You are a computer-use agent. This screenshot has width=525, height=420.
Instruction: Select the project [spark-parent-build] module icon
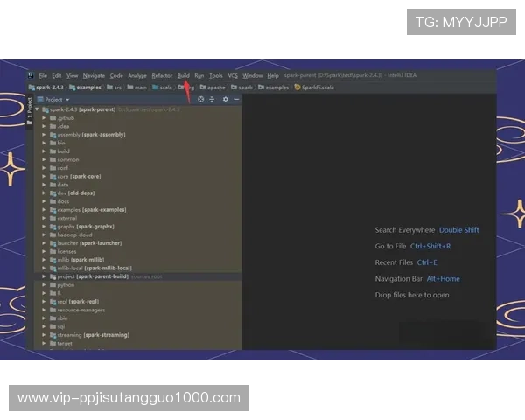[x=52, y=276]
